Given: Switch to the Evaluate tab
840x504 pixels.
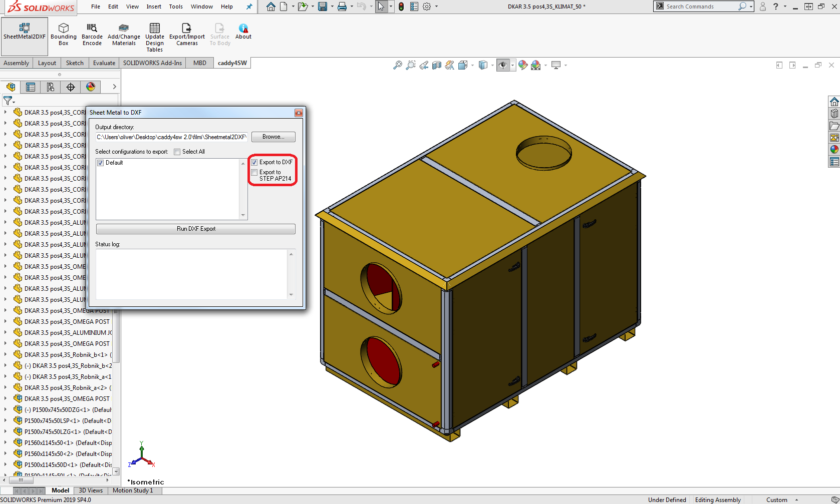Looking at the screenshot, I should tap(104, 63).
